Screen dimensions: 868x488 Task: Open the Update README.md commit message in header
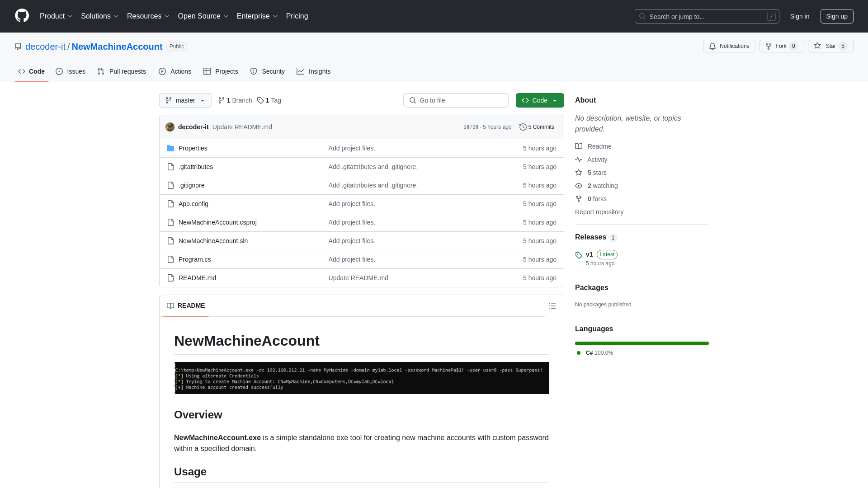click(x=242, y=127)
